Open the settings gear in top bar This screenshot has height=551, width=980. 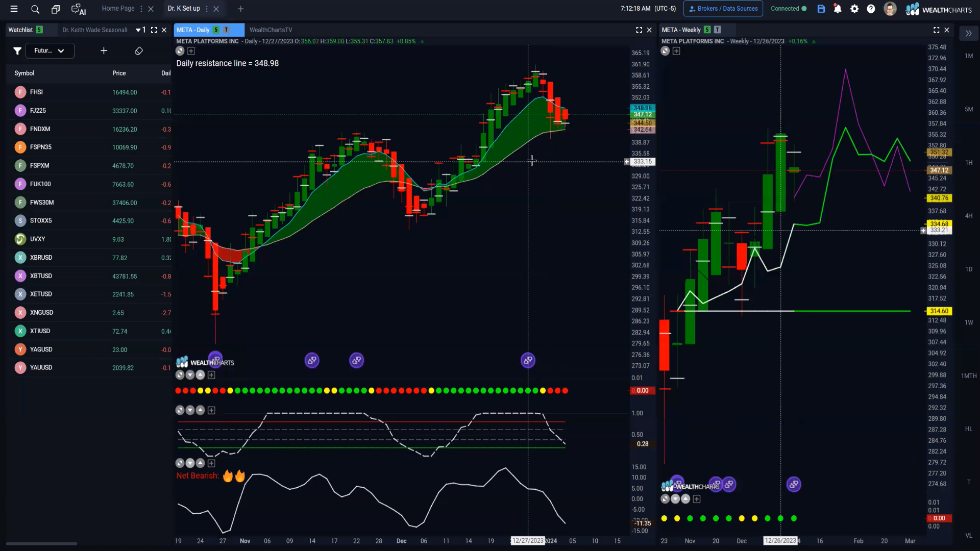coord(854,9)
